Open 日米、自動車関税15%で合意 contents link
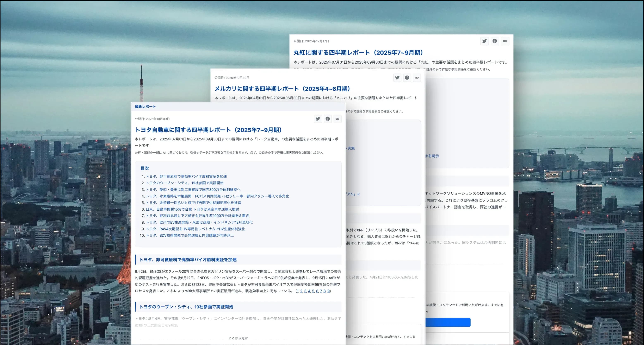The width and height of the screenshot is (644, 345). click(192, 209)
